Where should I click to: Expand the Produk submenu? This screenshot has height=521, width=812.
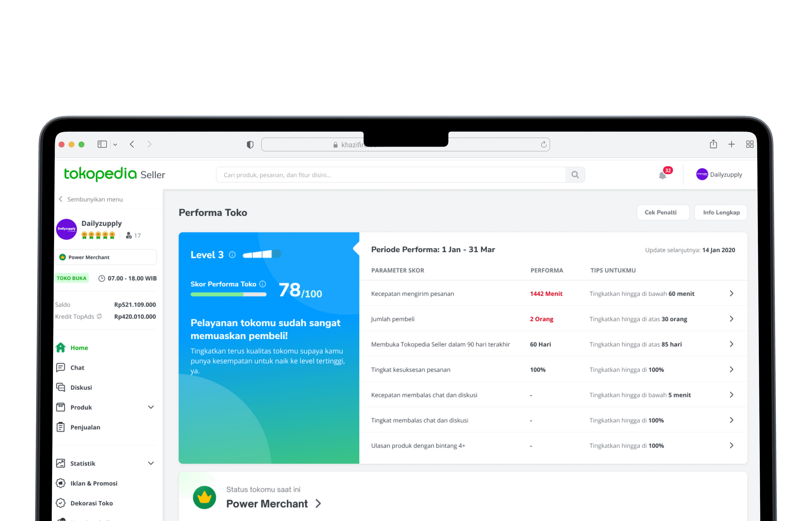(x=151, y=407)
